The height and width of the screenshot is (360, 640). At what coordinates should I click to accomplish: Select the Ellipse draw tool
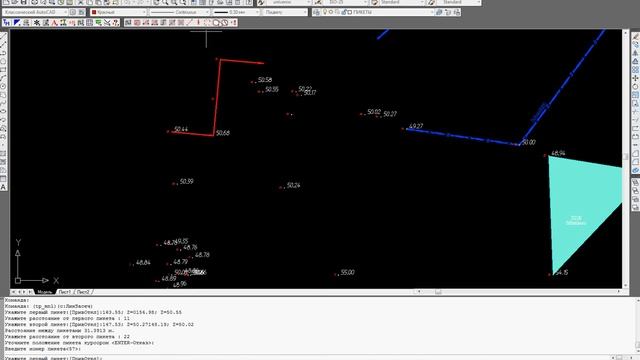3,111
